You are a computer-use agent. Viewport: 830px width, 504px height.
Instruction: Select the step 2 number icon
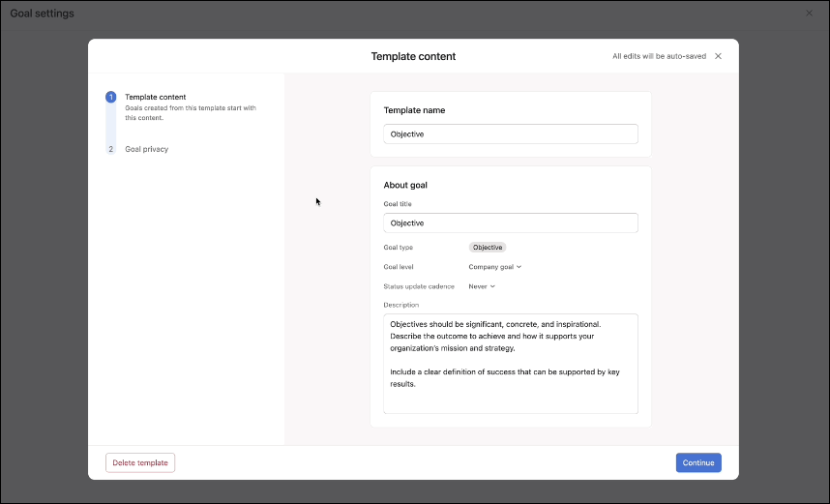pos(110,149)
